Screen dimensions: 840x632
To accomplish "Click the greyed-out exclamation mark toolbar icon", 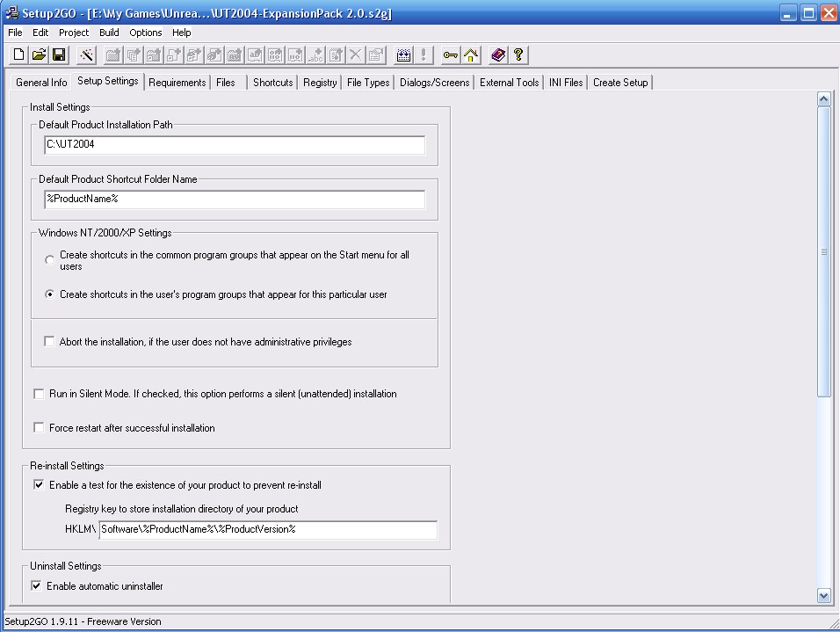I will (424, 54).
